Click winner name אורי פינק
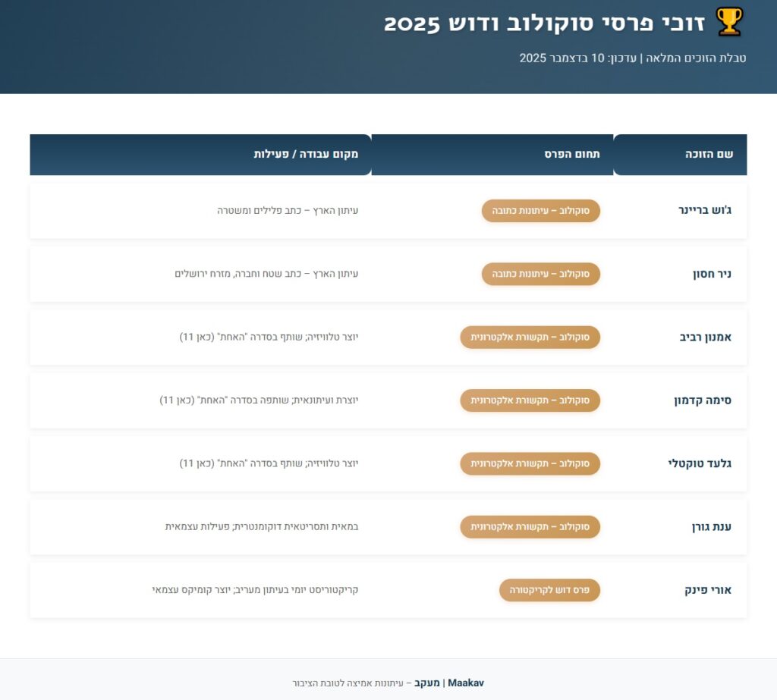 click(708, 590)
